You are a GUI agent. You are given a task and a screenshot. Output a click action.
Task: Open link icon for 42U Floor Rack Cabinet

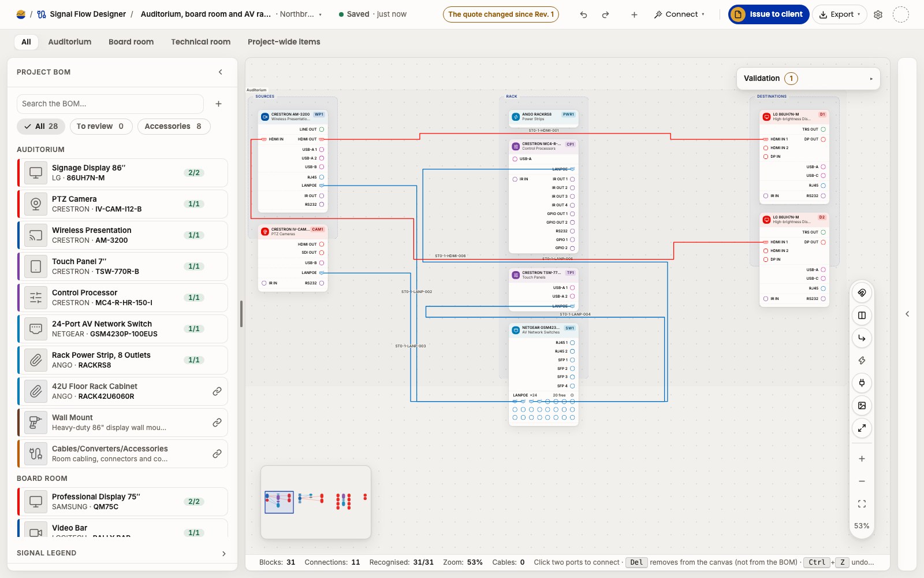[x=217, y=391]
